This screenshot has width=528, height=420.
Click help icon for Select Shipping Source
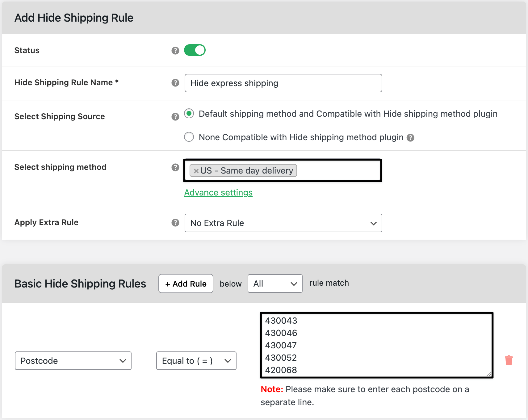click(175, 117)
